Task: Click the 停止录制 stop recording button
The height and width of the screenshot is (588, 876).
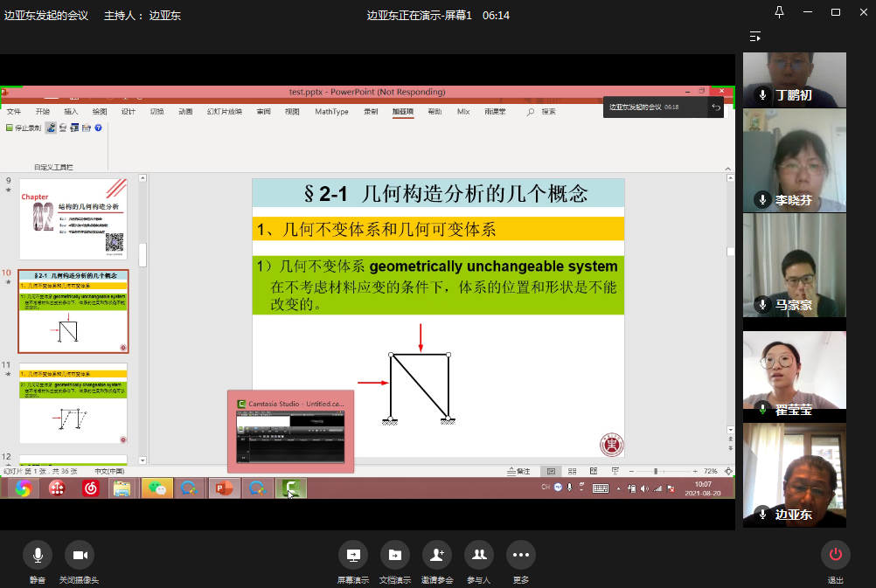Action: pyautogui.click(x=24, y=128)
